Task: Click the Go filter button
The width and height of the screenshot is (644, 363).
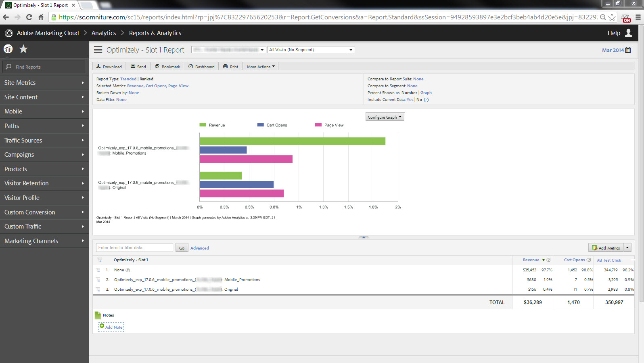Action: coord(182,248)
